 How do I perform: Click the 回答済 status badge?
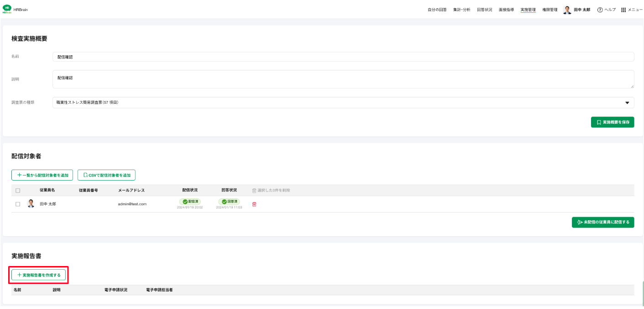tap(229, 202)
